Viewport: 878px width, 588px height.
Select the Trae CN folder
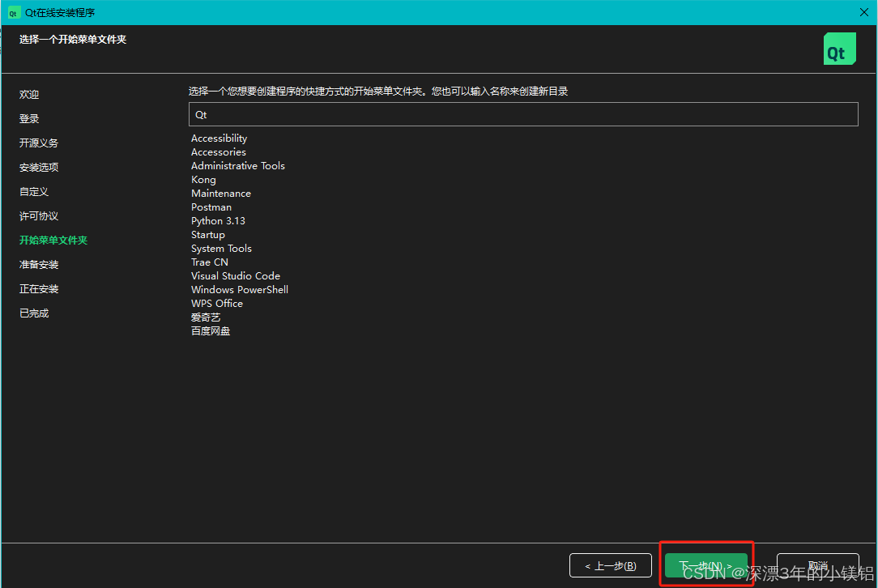[210, 262]
